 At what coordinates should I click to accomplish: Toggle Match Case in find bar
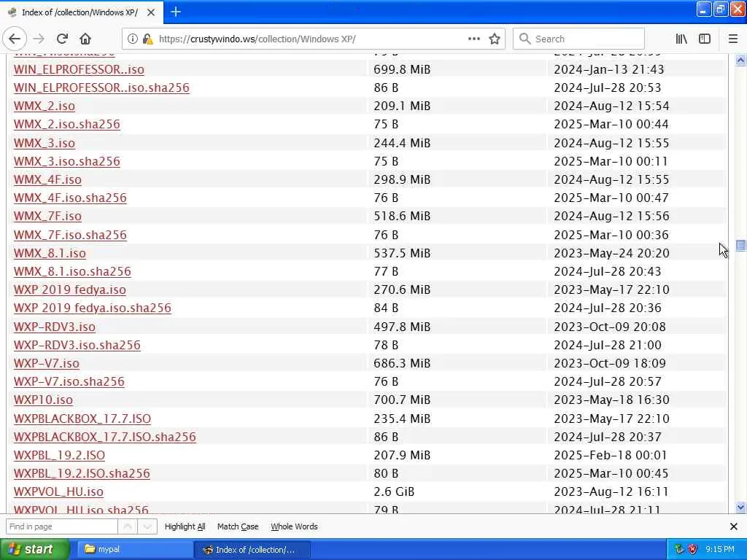pos(238,526)
